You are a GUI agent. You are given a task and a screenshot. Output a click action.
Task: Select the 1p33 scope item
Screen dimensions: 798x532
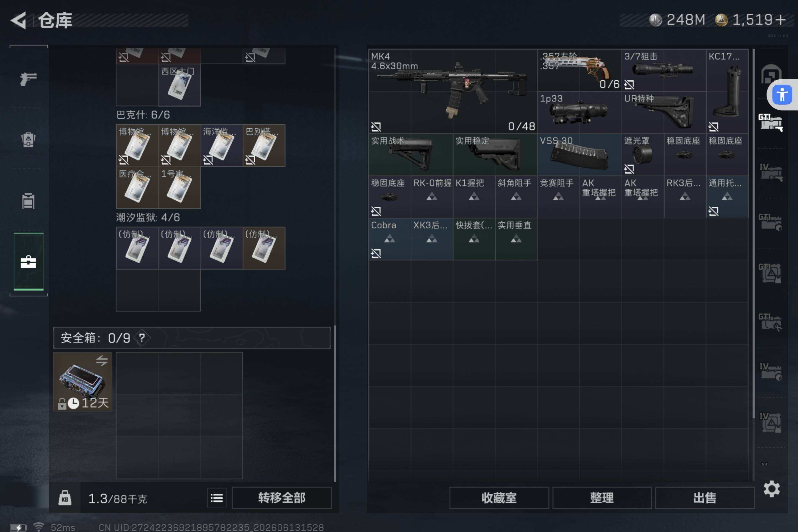click(x=579, y=112)
